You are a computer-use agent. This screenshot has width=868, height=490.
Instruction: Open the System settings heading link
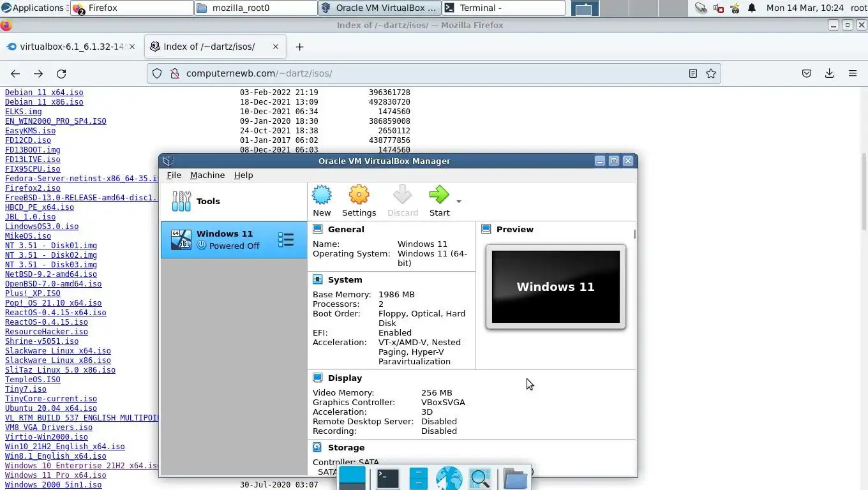coord(345,279)
